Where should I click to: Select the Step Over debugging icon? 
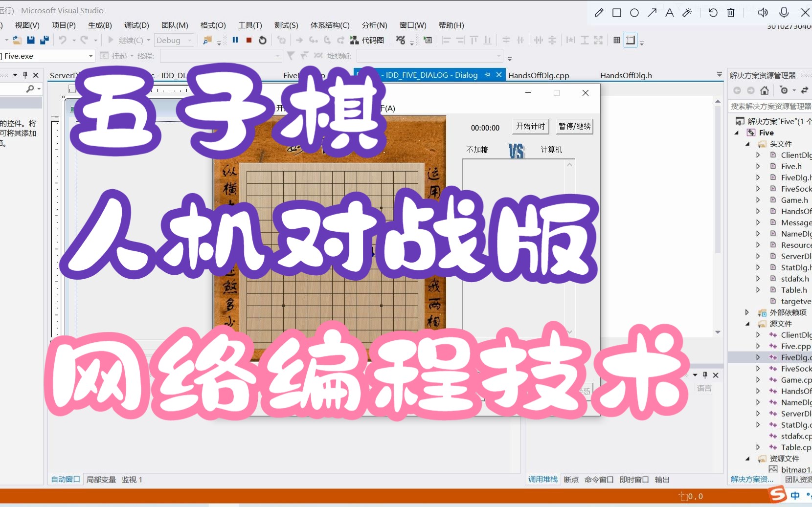pos(327,40)
